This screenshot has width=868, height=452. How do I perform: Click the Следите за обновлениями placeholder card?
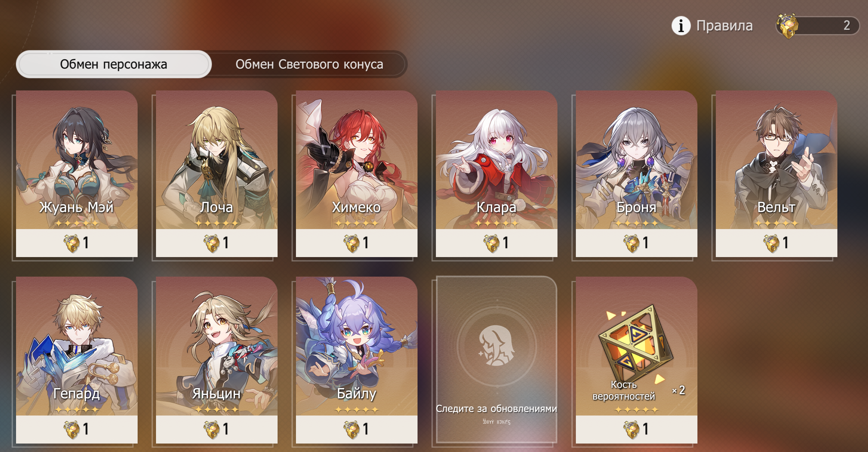pos(496,360)
